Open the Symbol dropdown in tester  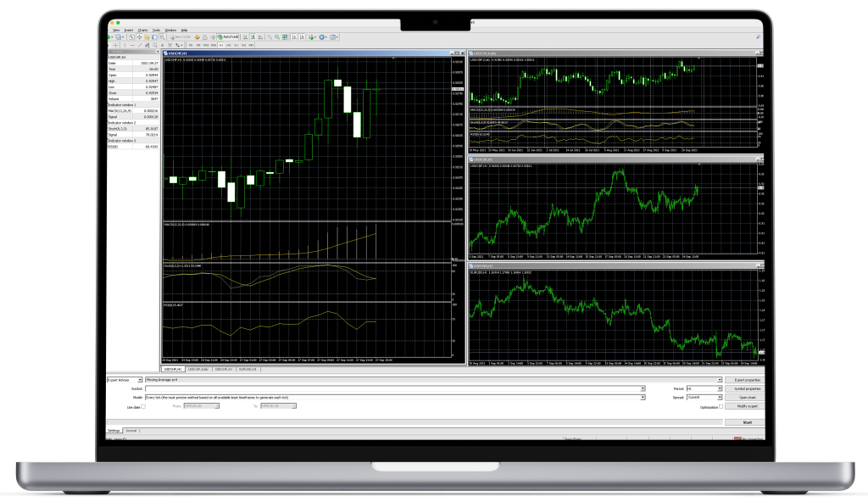tap(643, 388)
